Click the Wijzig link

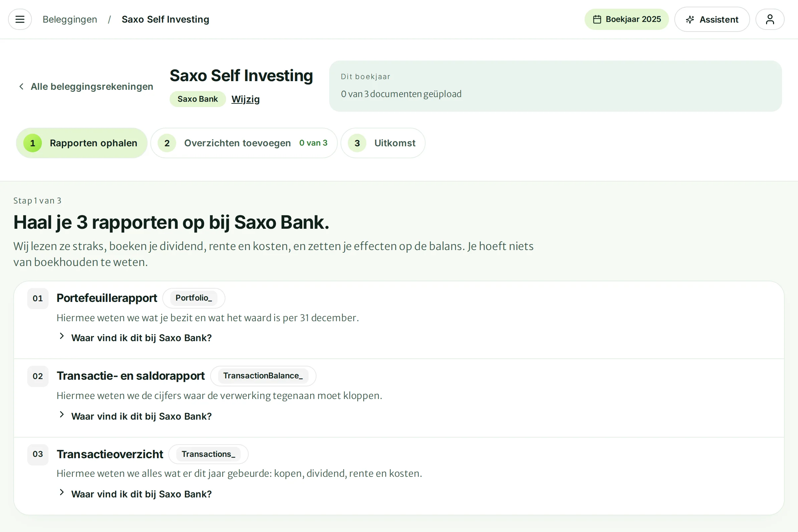(x=245, y=99)
